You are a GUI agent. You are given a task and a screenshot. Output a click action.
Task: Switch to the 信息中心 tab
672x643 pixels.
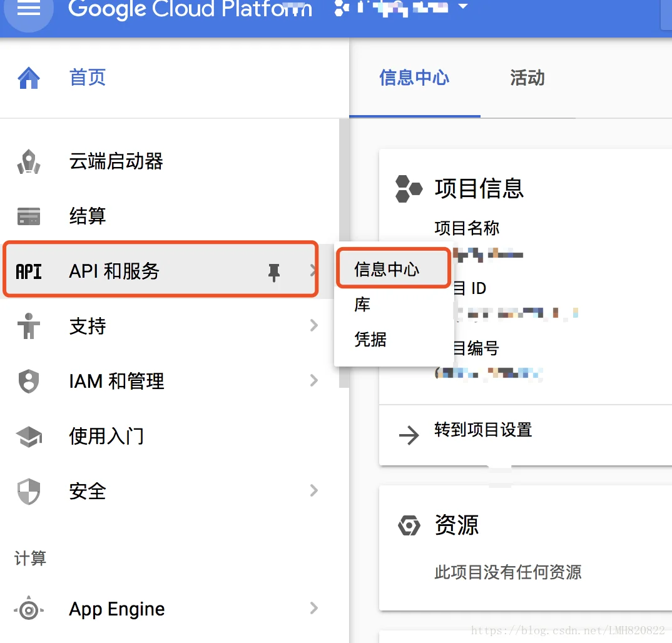(414, 78)
